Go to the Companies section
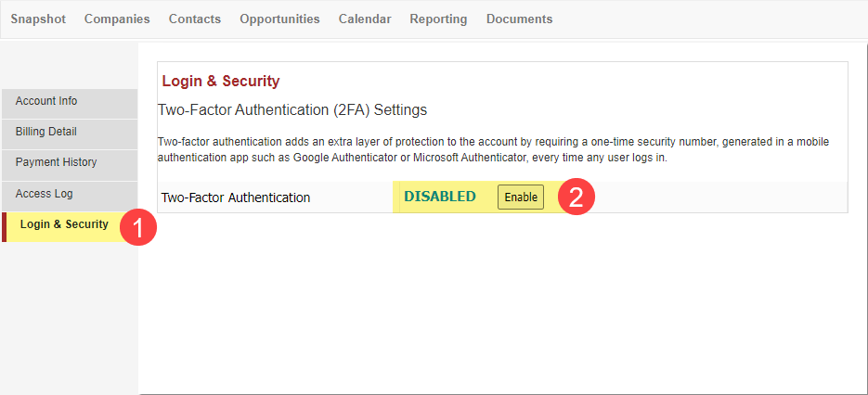The width and height of the screenshot is (868, 395). click(x=117, y=19)
